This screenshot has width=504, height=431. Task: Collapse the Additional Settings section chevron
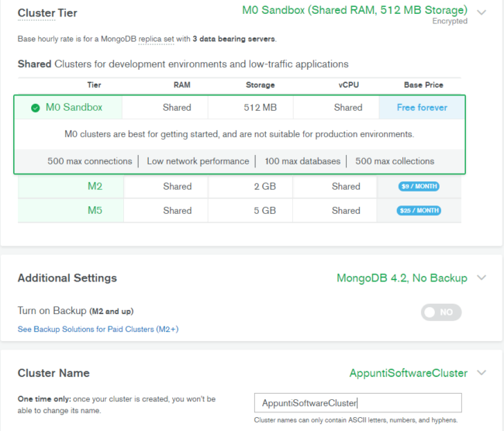[x=482, y=278]
